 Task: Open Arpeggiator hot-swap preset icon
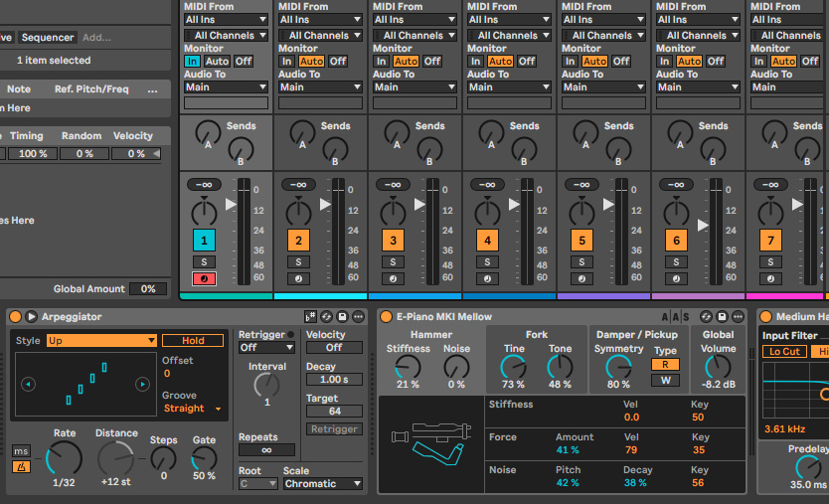[326, 317]
